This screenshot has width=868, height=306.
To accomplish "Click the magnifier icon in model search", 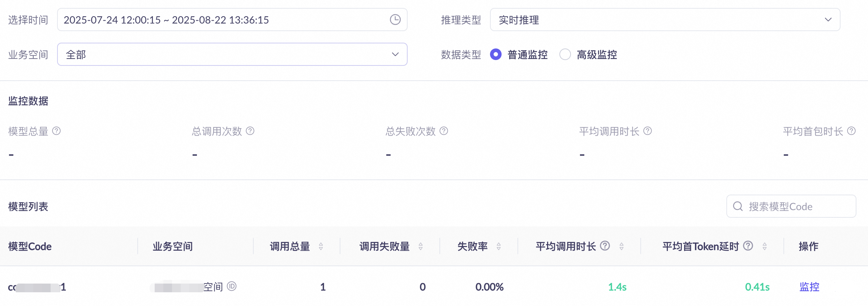I will coord(738,206).
